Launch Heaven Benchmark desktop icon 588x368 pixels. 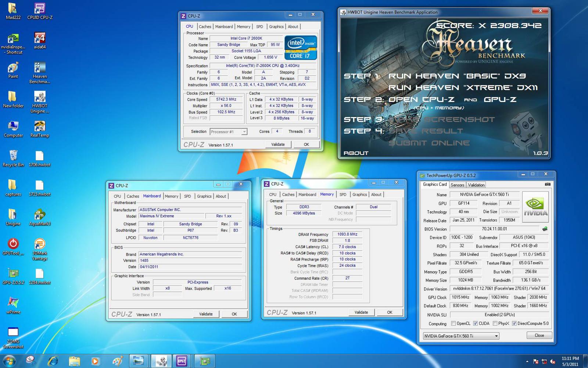click(40, 72)
